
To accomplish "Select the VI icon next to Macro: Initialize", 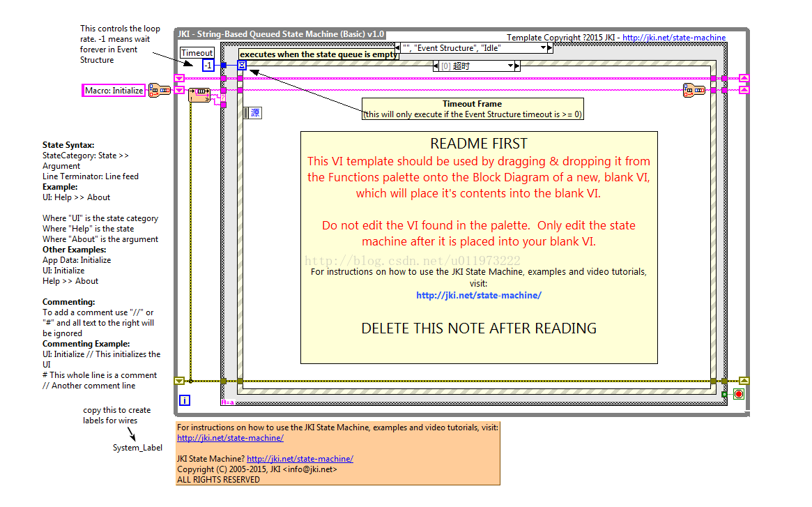I will click(x=160, y=90).
